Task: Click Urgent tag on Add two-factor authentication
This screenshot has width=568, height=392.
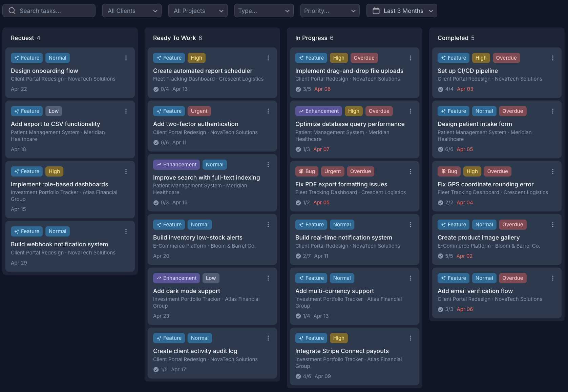Action: coord(199,111)
